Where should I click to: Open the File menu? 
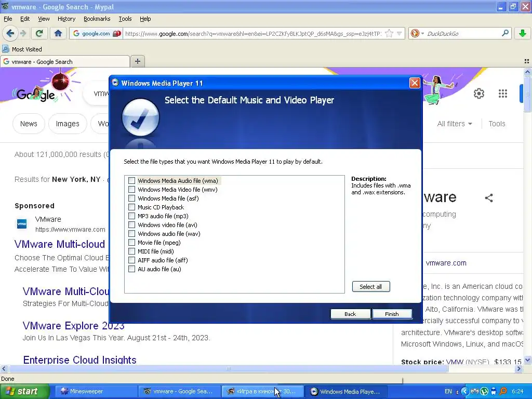pos(8,19)
